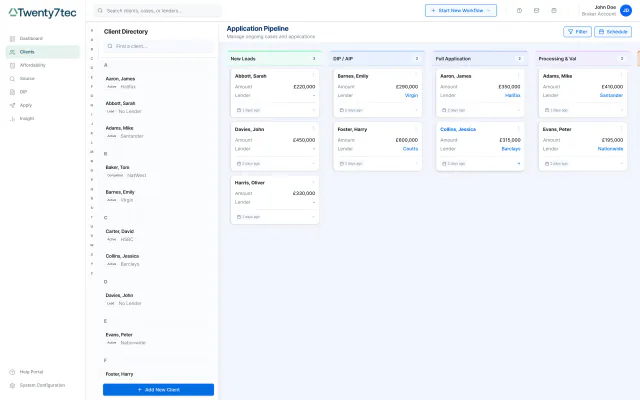This screenshot has height=400, width=640.
Task: Open the three-dot menu on Adams, Mike card
Action: pos(621,75)
